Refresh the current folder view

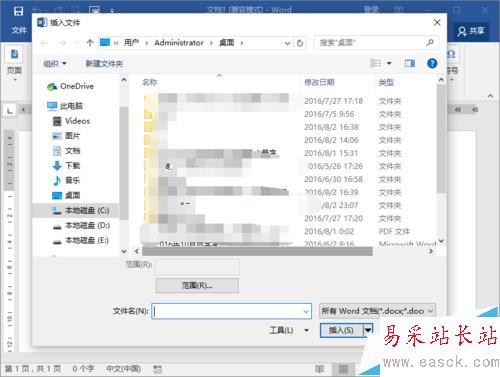[300, 43]
